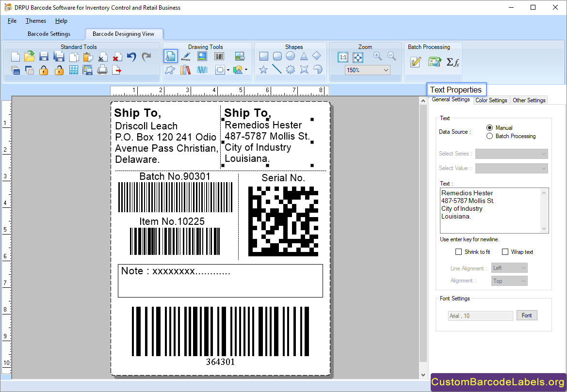Select the Item No.10225 label text

click(172, 221)
